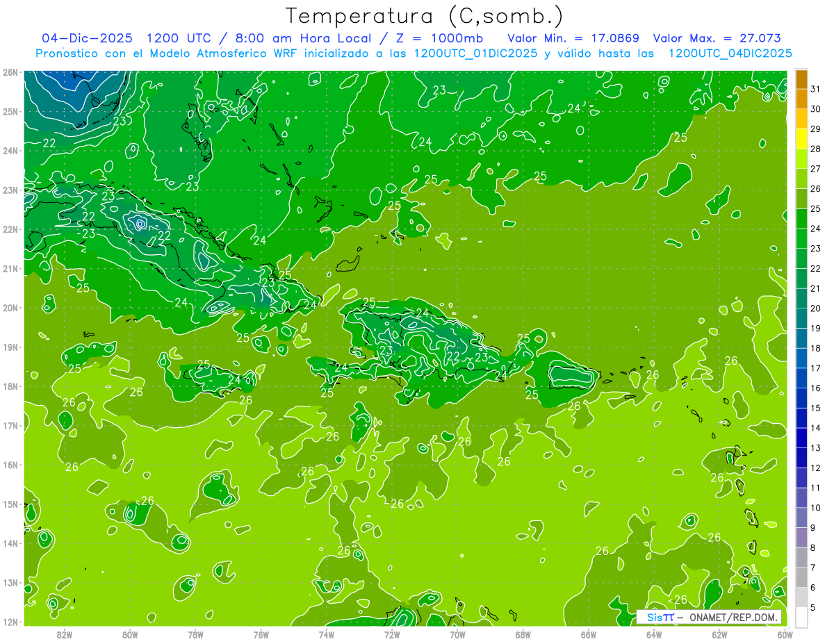Click the longitude label "76W"
Viewport: 834px width, 644px height.
tap(261, 634)
